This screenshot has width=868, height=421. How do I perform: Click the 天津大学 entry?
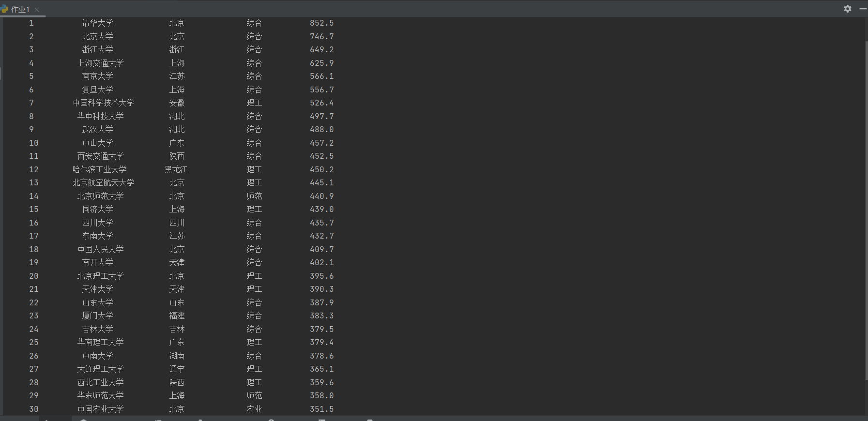point(97,289)
